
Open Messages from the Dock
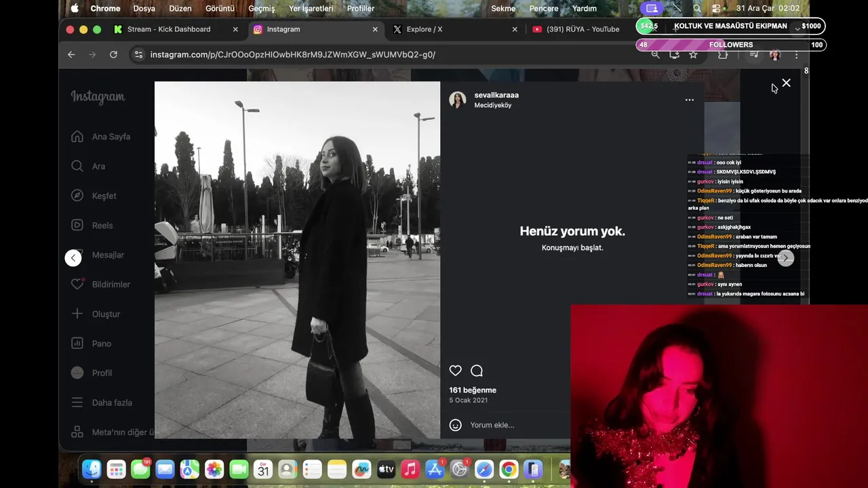[x=140, y=469]
